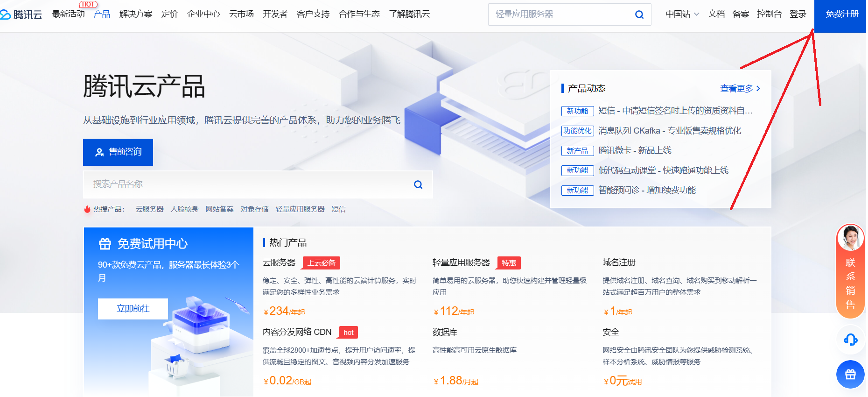Click hot search term 人脸核身
This screenshot has height=397, width=868.
[x=185, y=209]
